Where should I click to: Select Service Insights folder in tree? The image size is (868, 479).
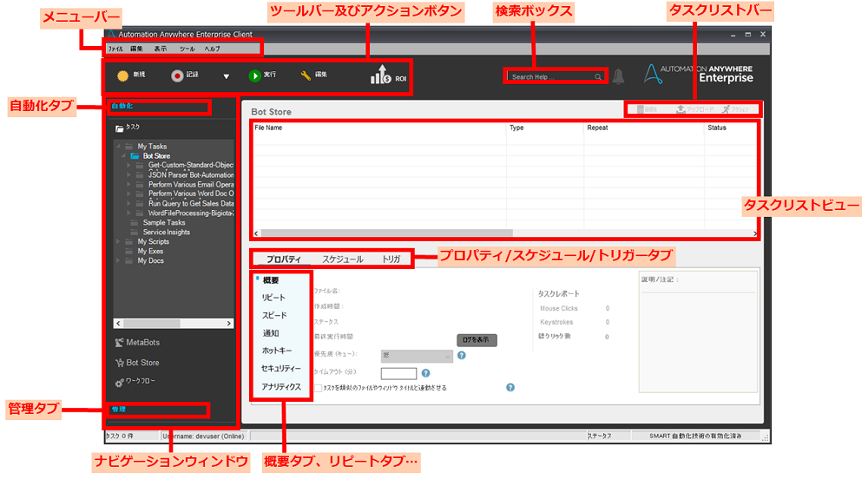pyautogui.click(x=166, y=233)
